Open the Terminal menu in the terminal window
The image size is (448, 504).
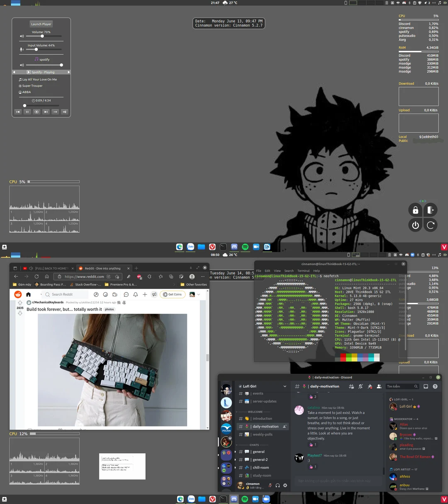click(x=303, y=270)
